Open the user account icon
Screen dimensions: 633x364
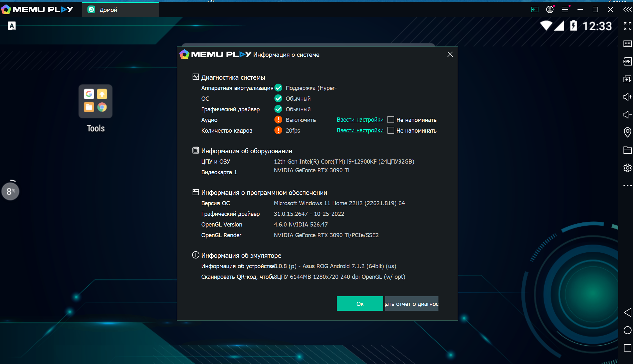[550, 9]
